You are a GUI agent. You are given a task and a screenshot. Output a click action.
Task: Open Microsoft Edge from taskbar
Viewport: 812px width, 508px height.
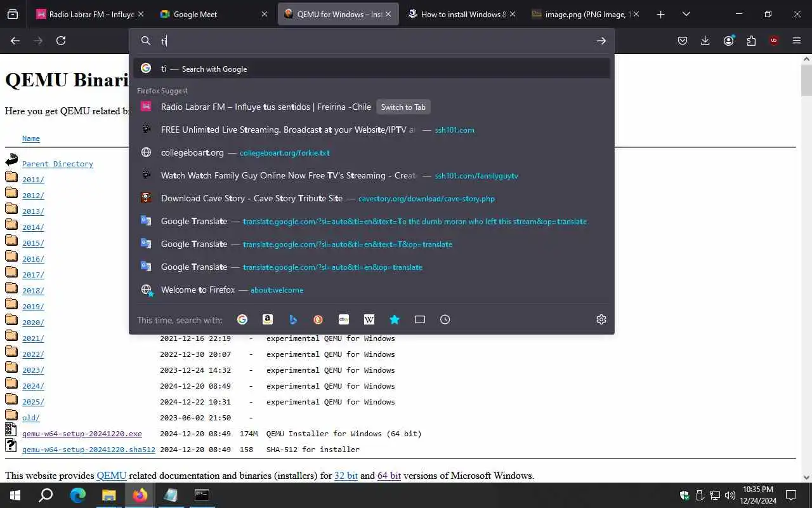(78, 495)
